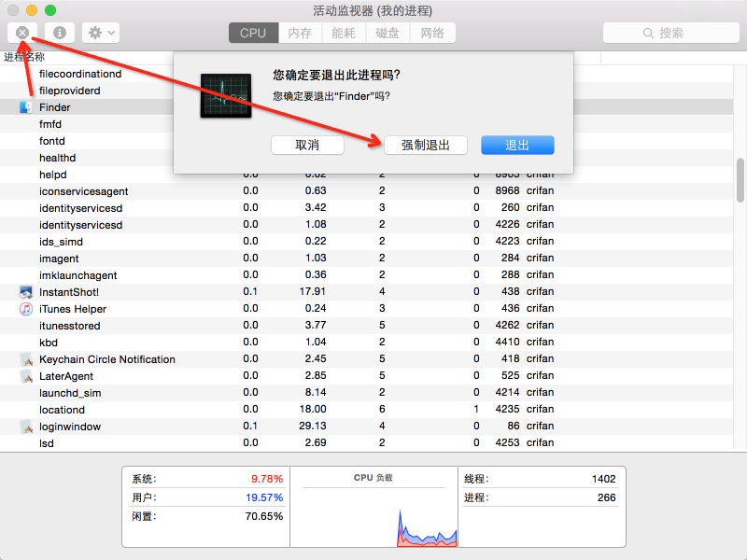The image size is (747, 560).
Task: Select the itunesstored process row
Action: click(367, 326)
